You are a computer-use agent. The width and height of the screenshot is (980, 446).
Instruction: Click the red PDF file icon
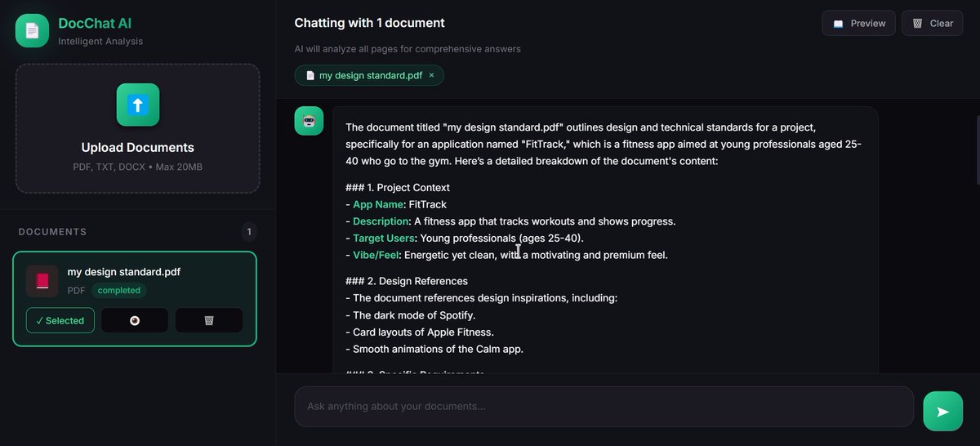click(x=42, y=281)
